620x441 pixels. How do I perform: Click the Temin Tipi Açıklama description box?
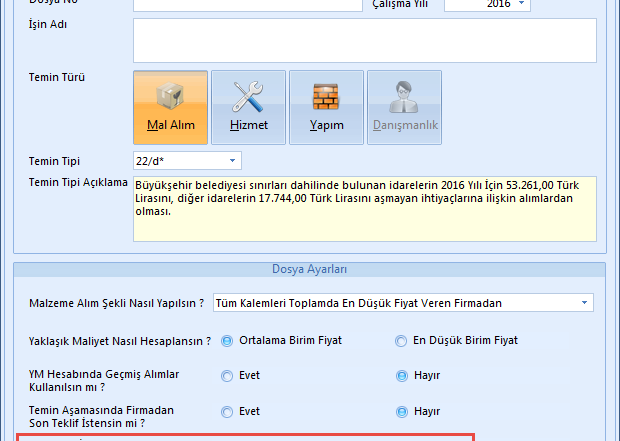364,210
